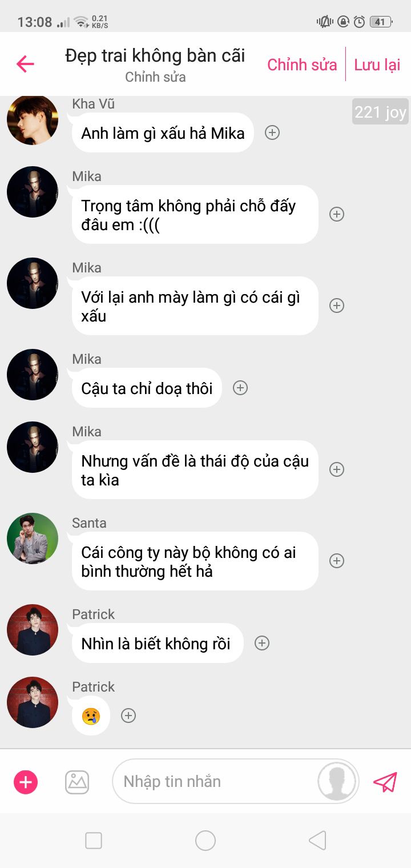
Task: Click 'Chỉnh sửa' in the top bar
Action: [302, 65]
